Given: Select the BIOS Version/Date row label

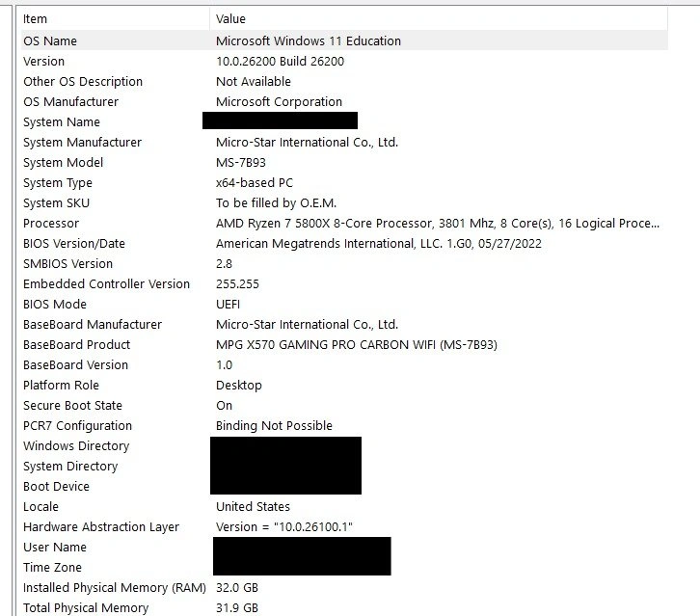Looking at the screenshot, I should [74, 244].
